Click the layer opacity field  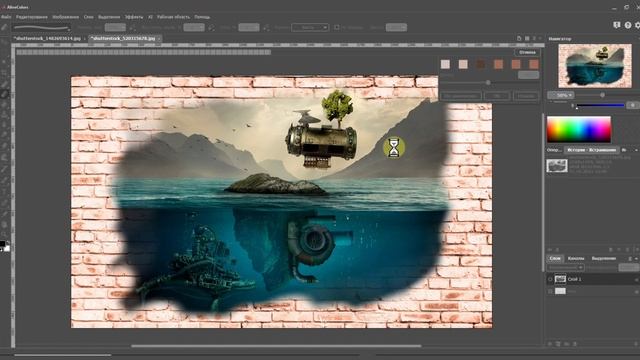point(629,267)
